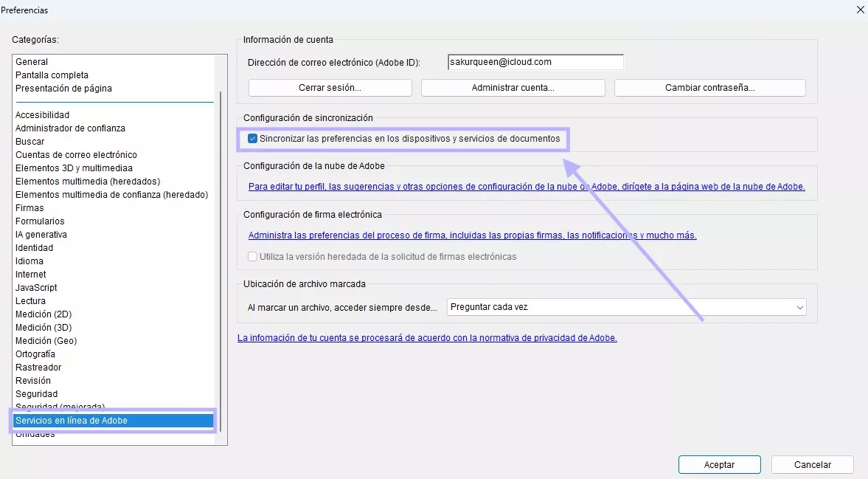Open the Accesibilidad category
868x479 pixels.
(43, 115)
